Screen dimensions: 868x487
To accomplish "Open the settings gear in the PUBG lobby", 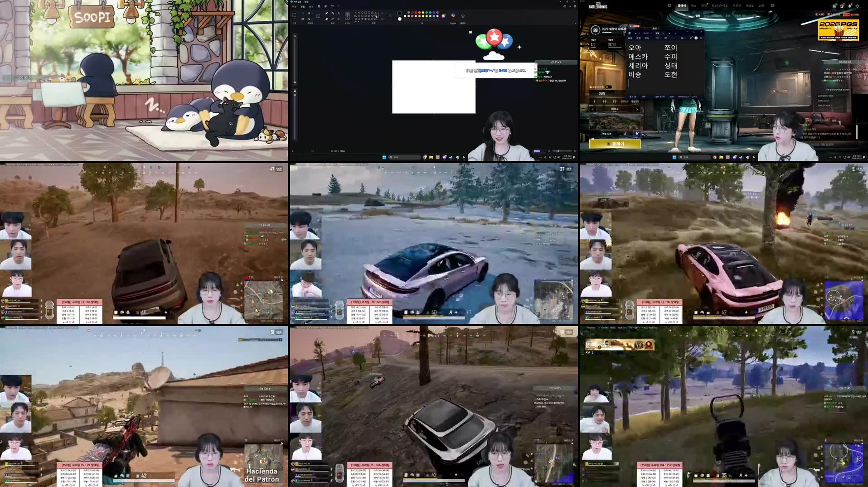I will click(858, 6).
